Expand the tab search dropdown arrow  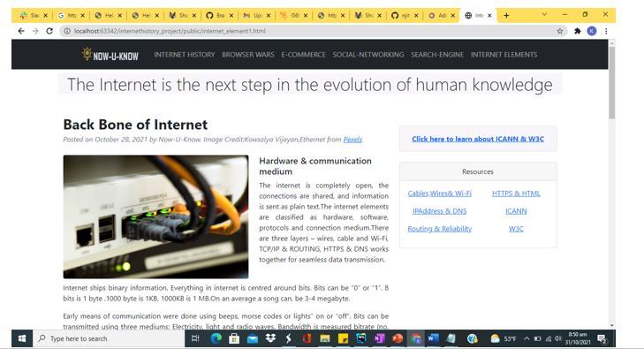coord(544,14)
